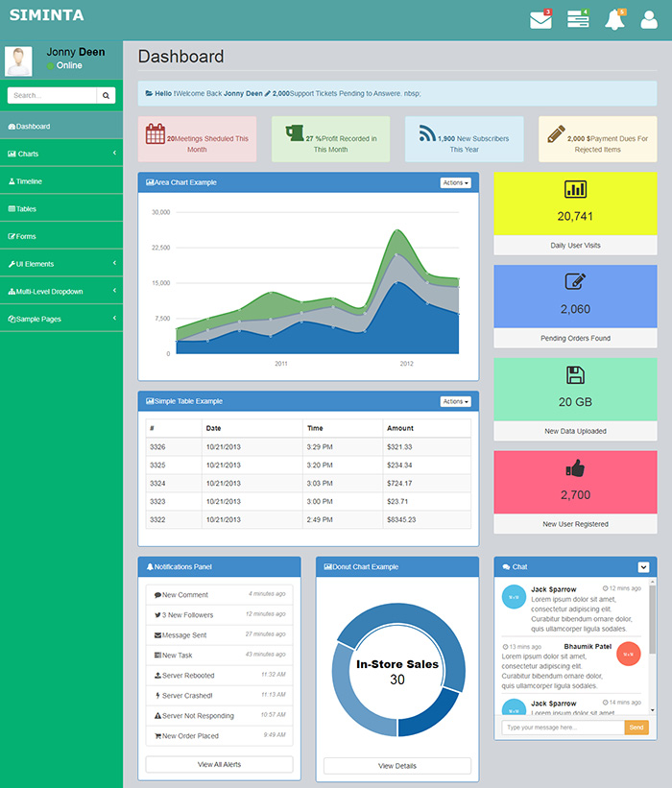Expand the Charts sidebar menu
The width and height of the screenshot is (672, 788).
(61, 154)
